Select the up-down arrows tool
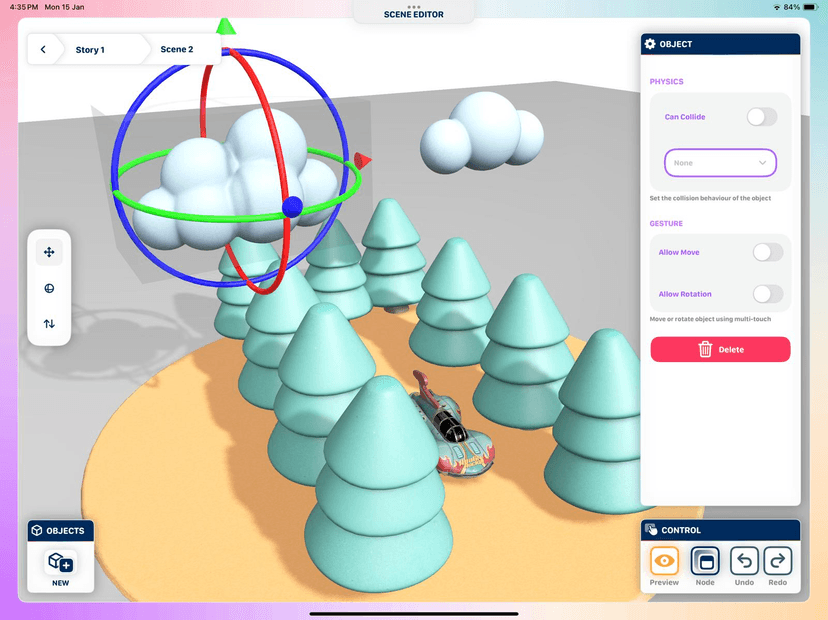 point(49,324)
